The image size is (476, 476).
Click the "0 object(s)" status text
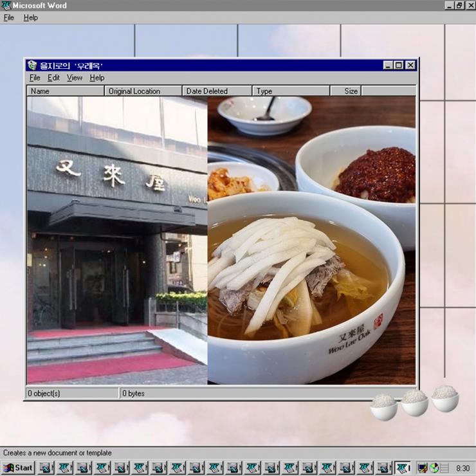point(44,394)
